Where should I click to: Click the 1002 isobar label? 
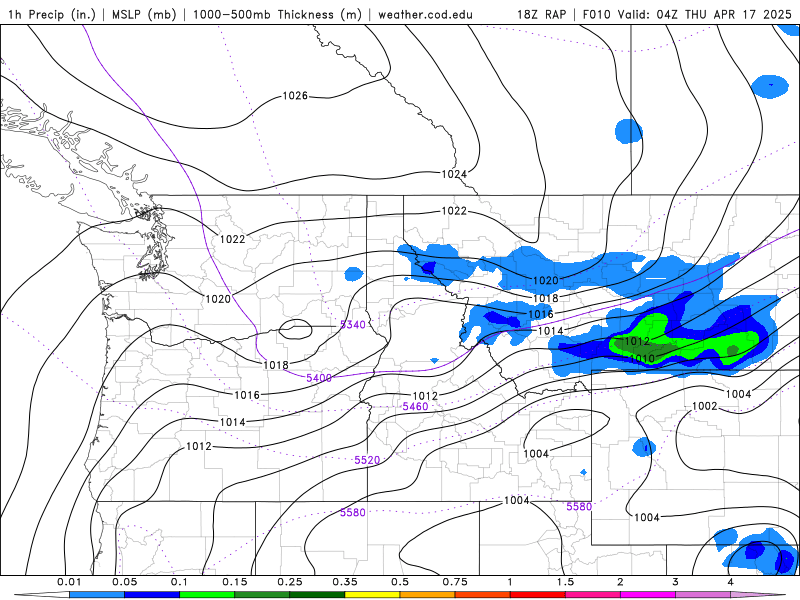click(x=705, y=406)
